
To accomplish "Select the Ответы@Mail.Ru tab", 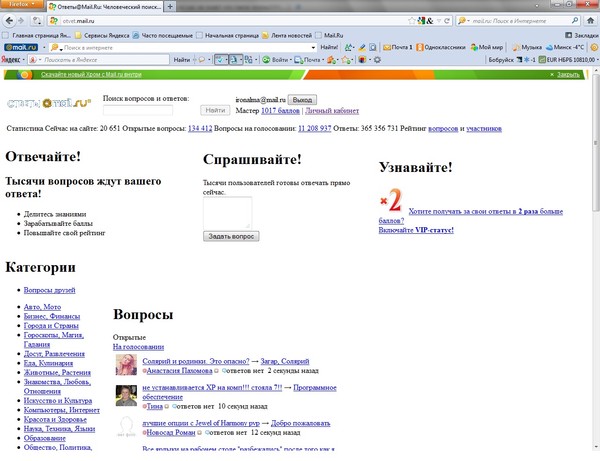I will (x=105, y=7).
